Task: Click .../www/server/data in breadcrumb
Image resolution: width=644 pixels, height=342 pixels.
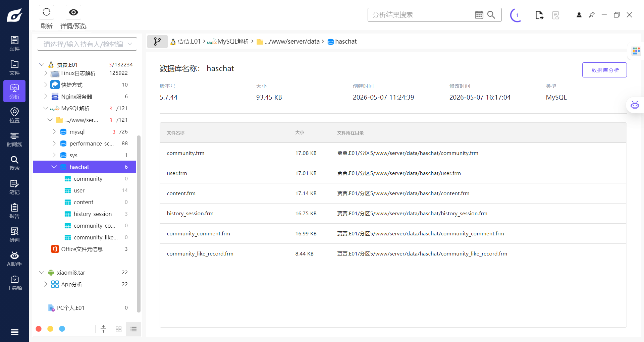Action: click(288, 42)
